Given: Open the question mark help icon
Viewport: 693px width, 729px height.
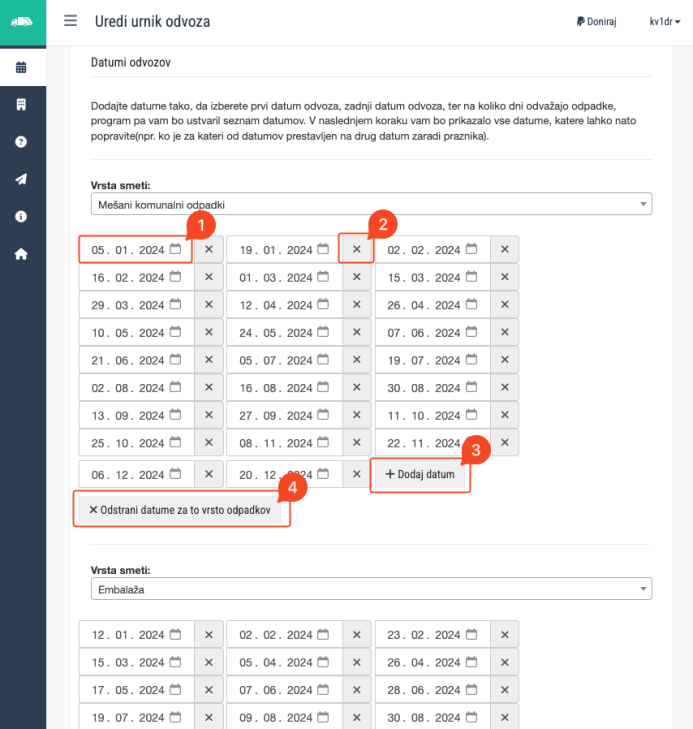Looking at the screenshot, I should [x=21, y=142].
